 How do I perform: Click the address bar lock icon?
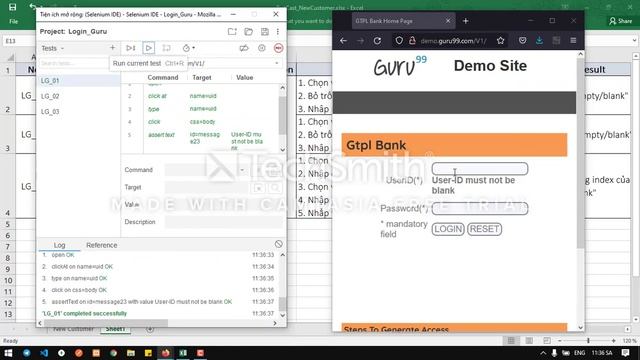[x=412, y=40]
